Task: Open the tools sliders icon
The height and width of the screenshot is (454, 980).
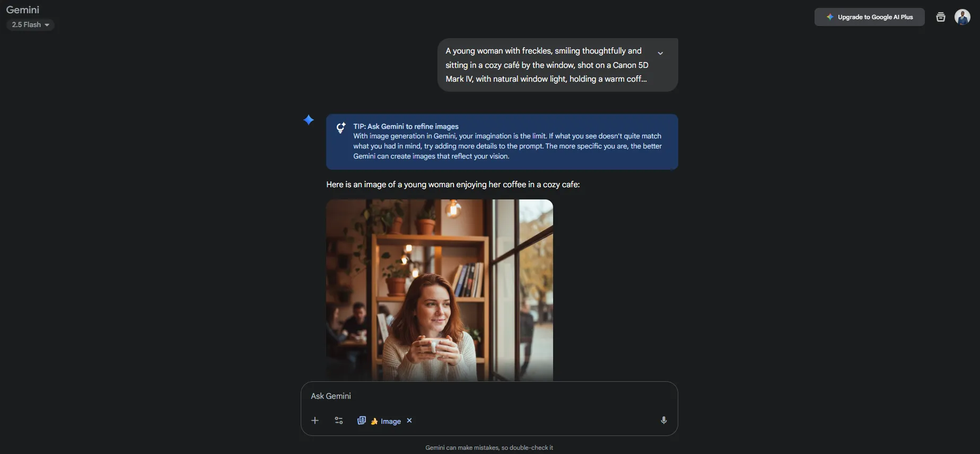Action: click(339, 421)
